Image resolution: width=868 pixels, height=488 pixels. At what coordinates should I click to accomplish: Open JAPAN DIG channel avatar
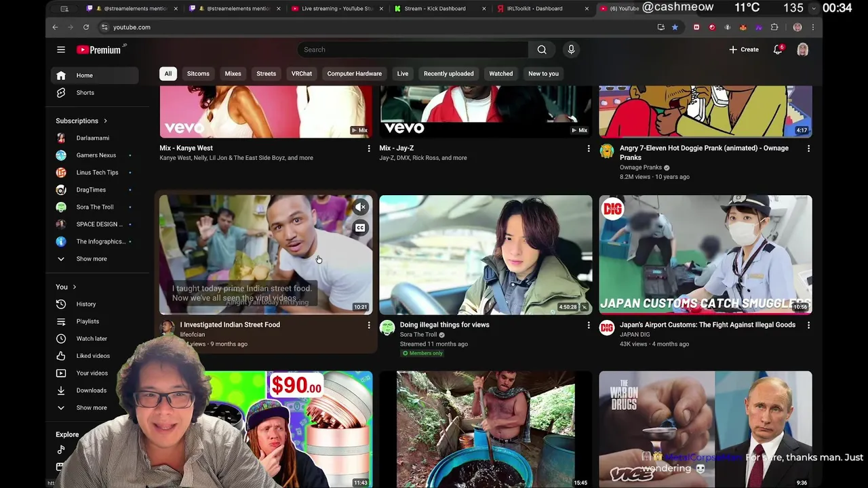click(607, 328)
